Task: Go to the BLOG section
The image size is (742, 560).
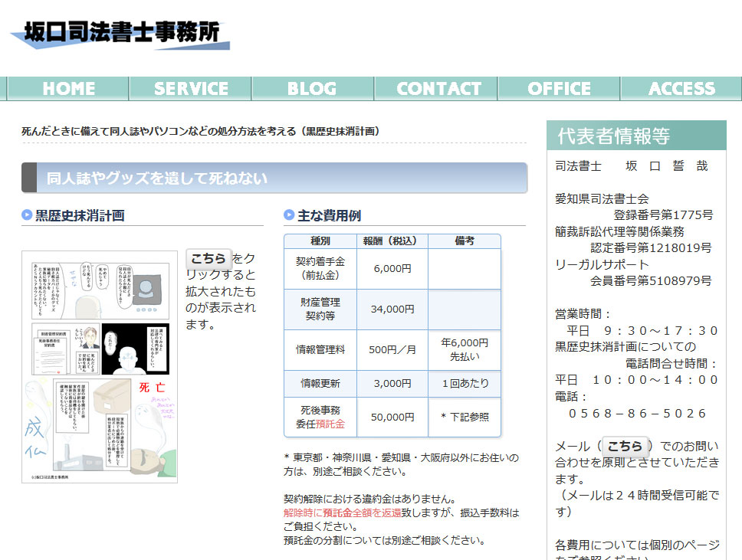Action: (x=313, y=88)
